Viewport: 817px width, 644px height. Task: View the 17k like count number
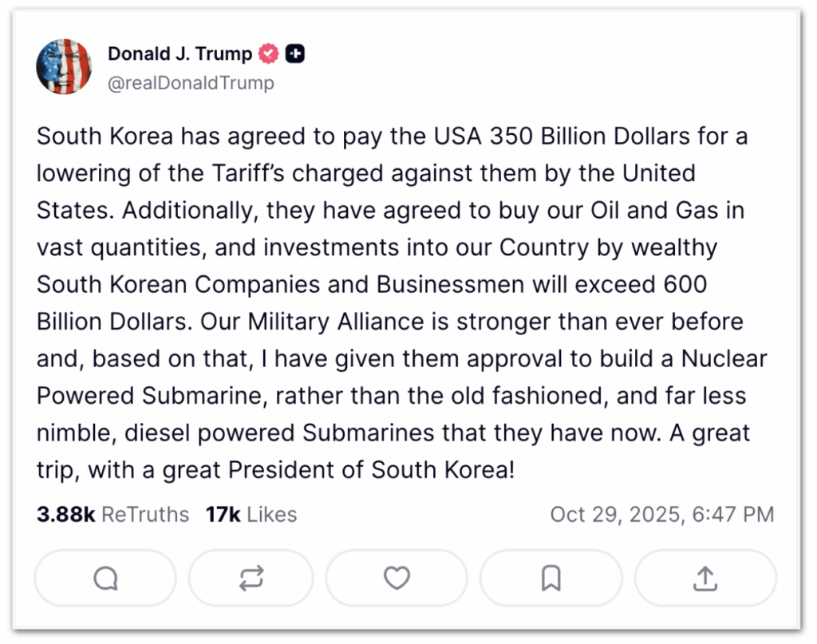click(x=223, y=515)
